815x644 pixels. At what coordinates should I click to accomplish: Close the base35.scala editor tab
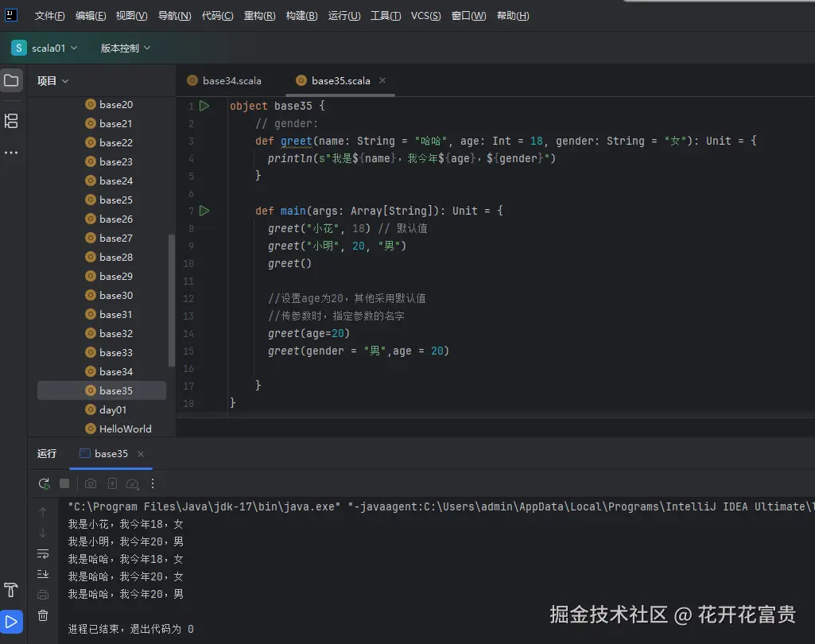tap(382, 80)
